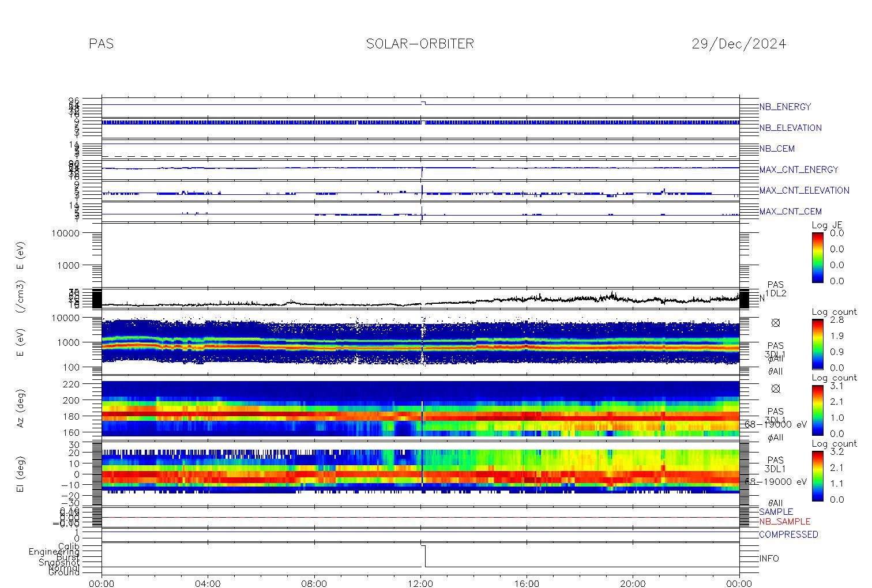Click the NB_ELEVATION label
This screenshot has height=588, width=872.
pos(790,128)
